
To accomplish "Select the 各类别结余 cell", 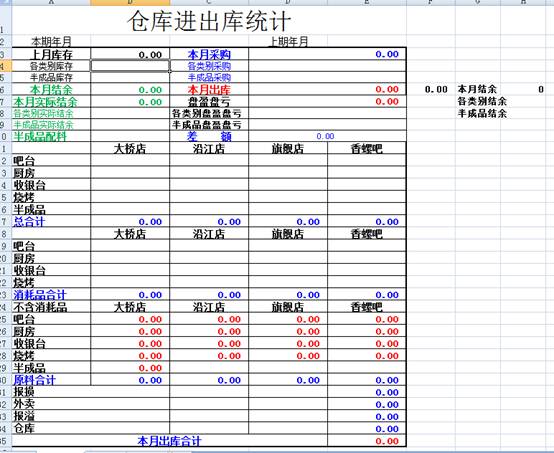I will pyautogui.click(x=482, y=101).
